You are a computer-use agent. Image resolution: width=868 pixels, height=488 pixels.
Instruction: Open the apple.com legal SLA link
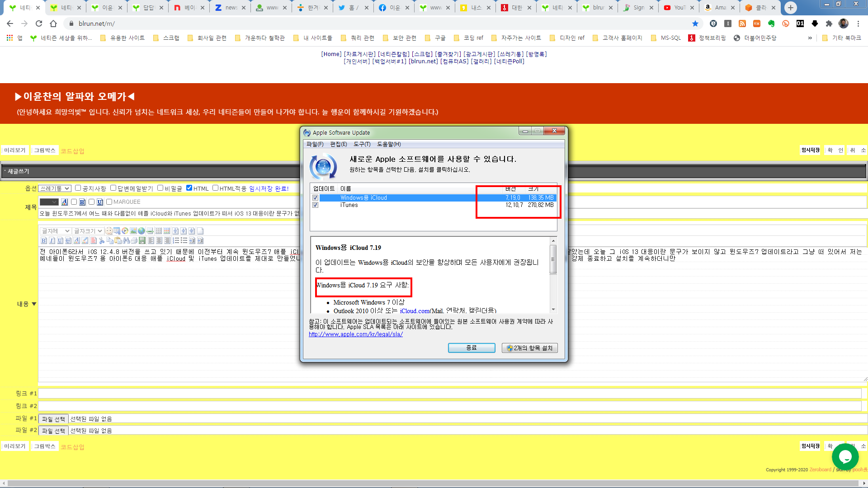356,334
